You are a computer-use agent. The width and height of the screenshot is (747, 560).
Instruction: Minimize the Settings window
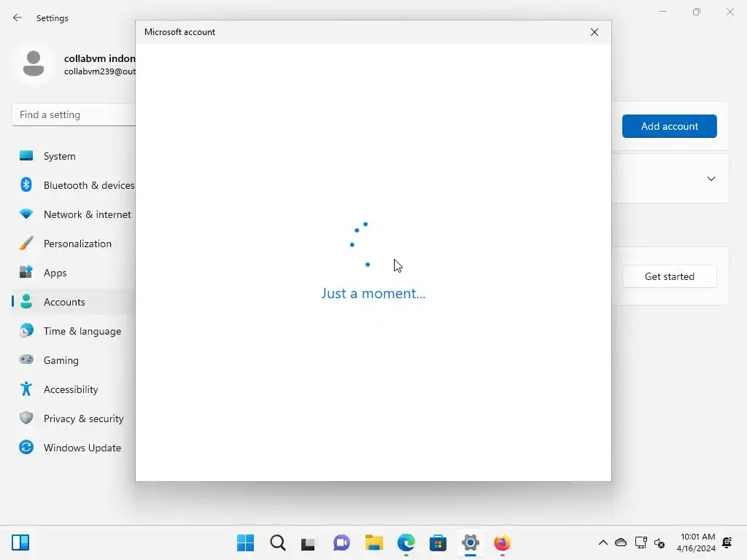[x=662, y=12]
